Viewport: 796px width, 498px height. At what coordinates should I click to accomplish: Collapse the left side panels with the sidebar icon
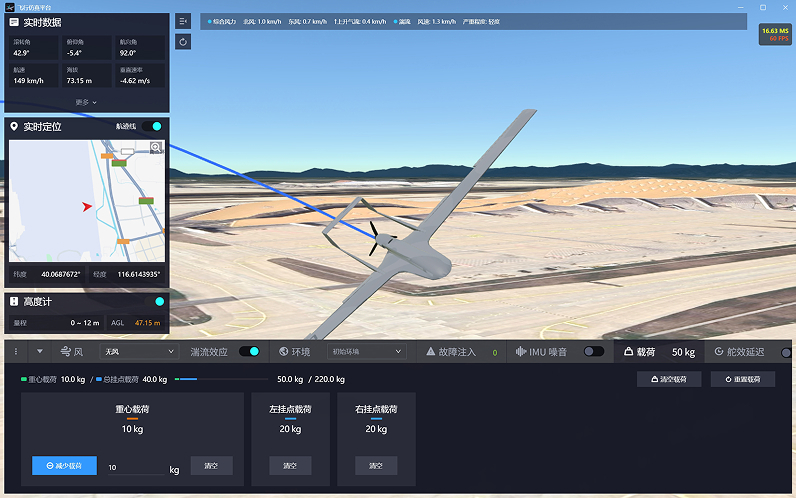tap(183, 21)
